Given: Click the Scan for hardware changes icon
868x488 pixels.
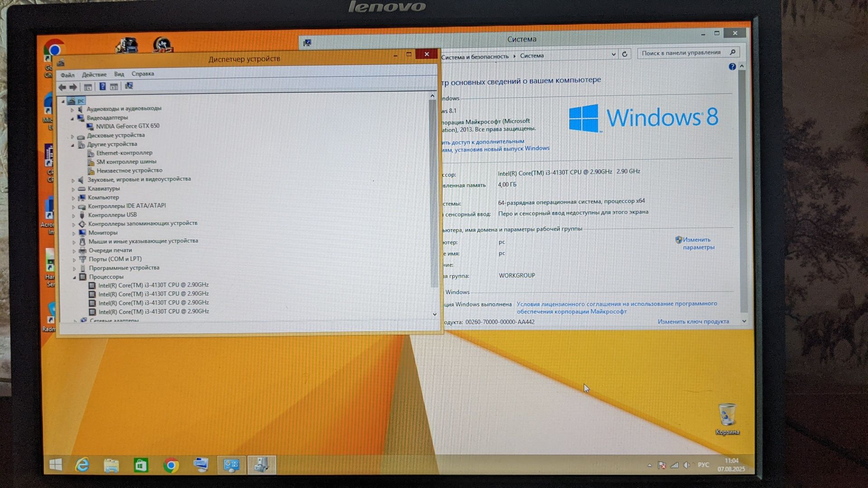Looking at the screenshot, I should coord(129,85).
